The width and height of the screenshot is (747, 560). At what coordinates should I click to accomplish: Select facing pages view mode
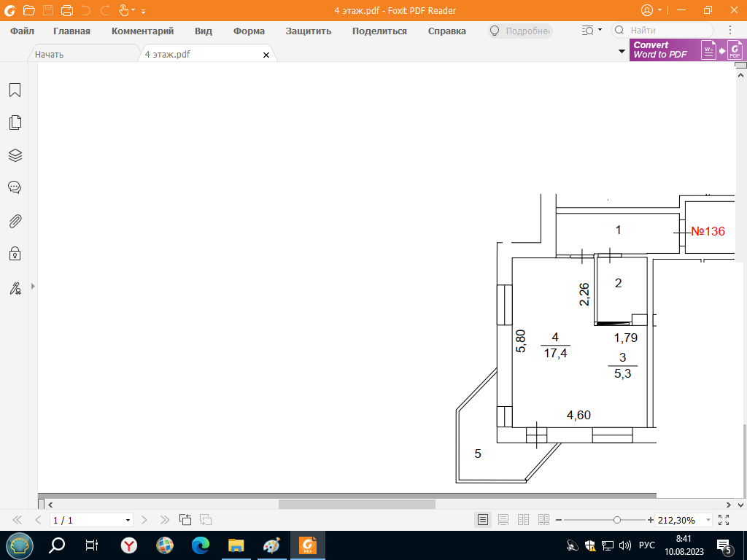pos(523,519)
